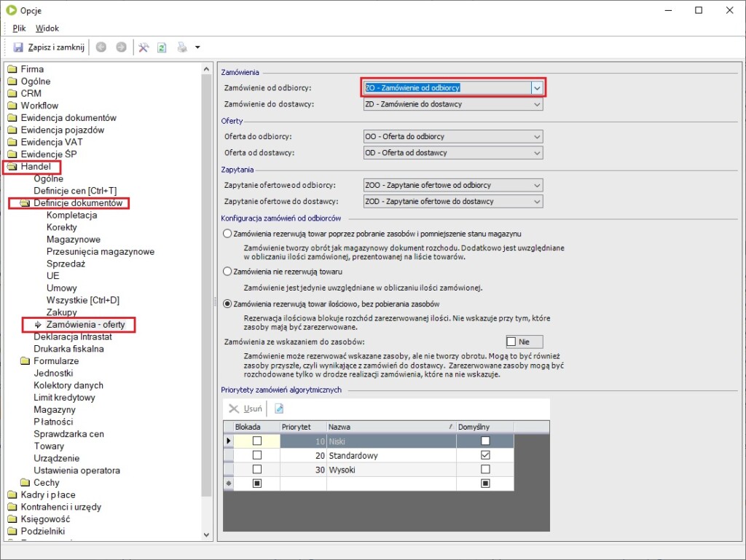
Task: Open Zamówienie od odbiorcy dropdown
Action: [537, 88]
